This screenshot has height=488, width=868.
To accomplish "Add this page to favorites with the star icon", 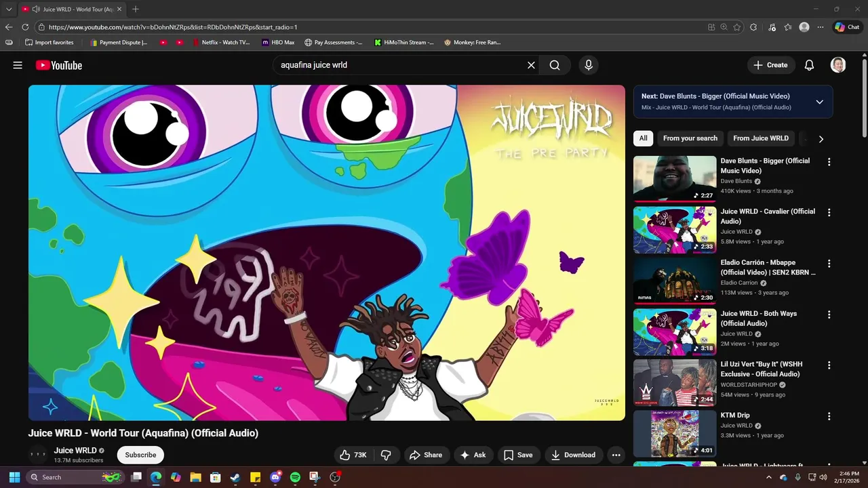I will pyautogui.click(x=737, y=27).
